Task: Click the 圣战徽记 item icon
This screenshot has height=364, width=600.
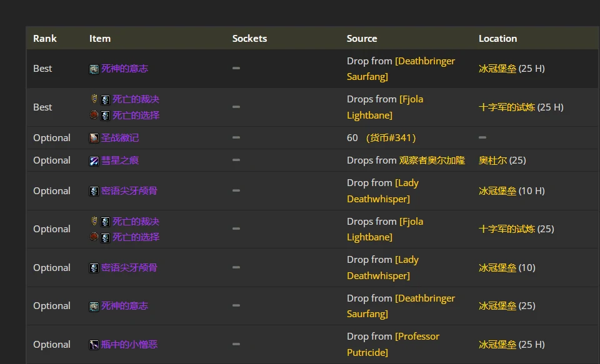Action: point(94,138)
